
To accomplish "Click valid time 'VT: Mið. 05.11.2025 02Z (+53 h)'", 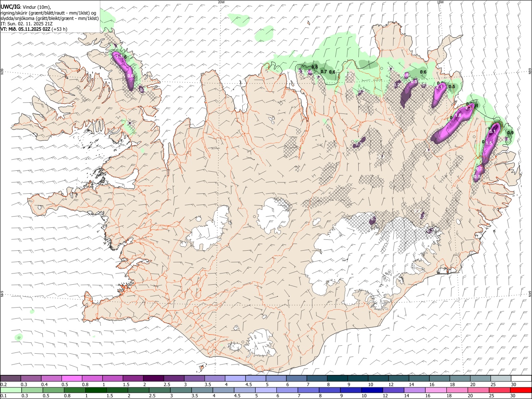I will 34,29.
